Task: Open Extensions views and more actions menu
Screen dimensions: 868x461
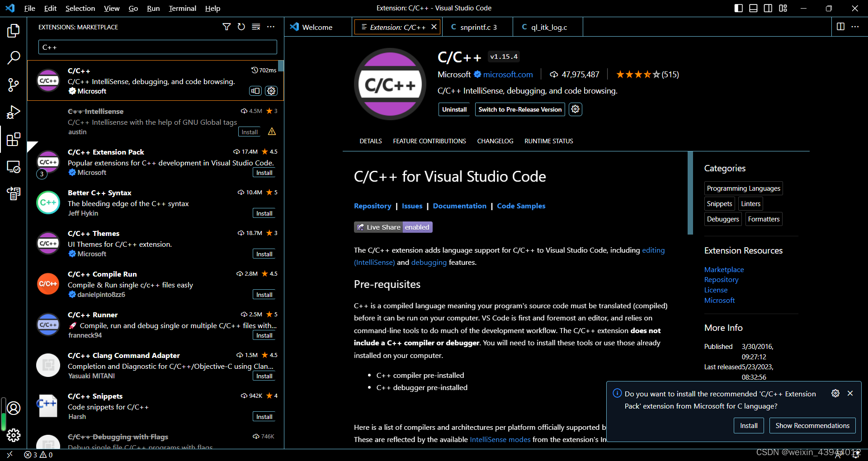Action: pos(271,27)
